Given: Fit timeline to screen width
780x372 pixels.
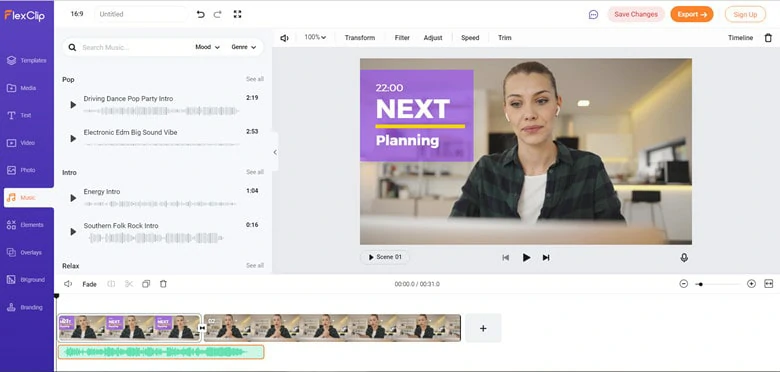Looking at the screenshot, I should pyautogui.click(x=769, y=284).
